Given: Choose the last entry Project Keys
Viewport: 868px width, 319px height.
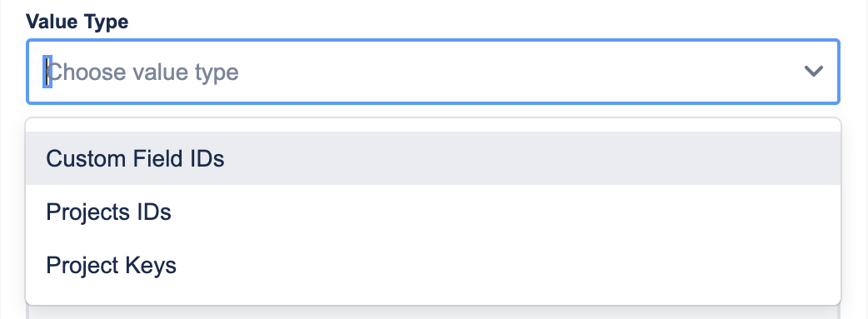Looking at the screenshot, I should 433,265.
